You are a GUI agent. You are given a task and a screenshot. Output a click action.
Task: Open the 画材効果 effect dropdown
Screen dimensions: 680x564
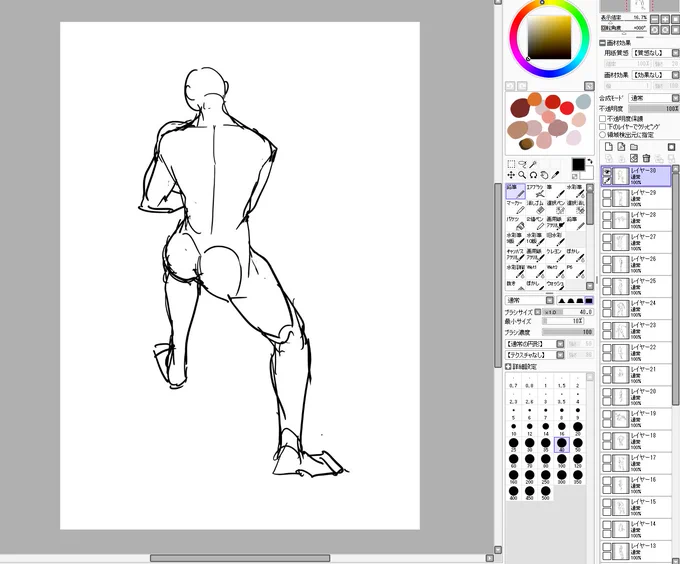click(x=655, y=75)
